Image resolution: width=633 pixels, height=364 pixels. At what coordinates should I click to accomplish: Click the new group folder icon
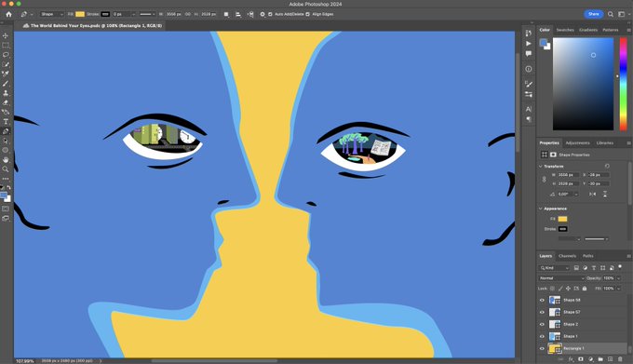(x=600, y=358)
